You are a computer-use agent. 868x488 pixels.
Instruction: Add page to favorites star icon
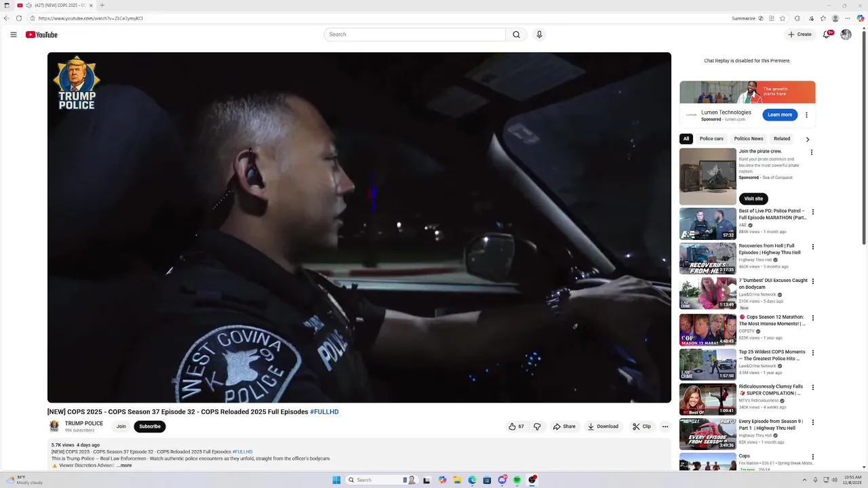783,18
